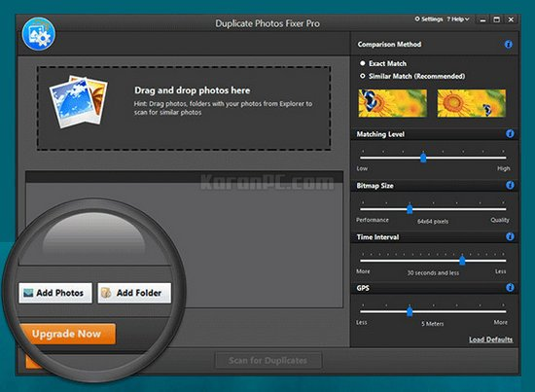Screen dimensions: 535x392
Task: Click the Bitmap Size info icon
Action: pos(510,185)
